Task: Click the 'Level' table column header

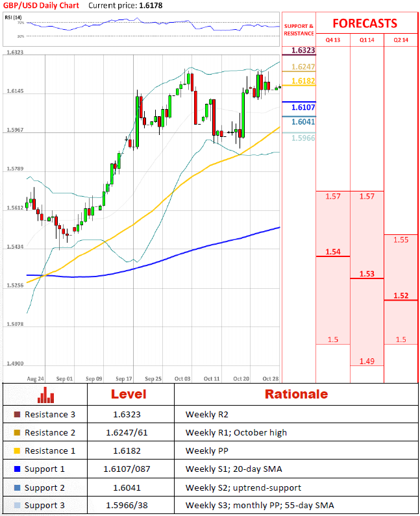Action: 129,394
